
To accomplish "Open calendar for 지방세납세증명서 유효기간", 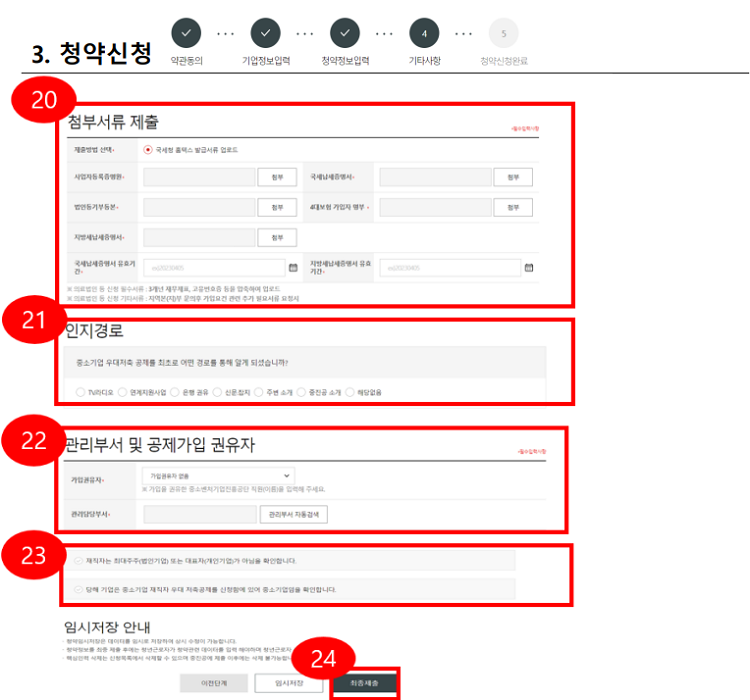I will pos(529,268).
